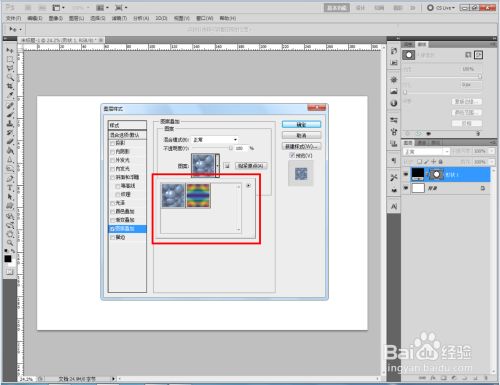
Task: Open the Adjustments panel sun icon
Action: [x=394, y=80]
